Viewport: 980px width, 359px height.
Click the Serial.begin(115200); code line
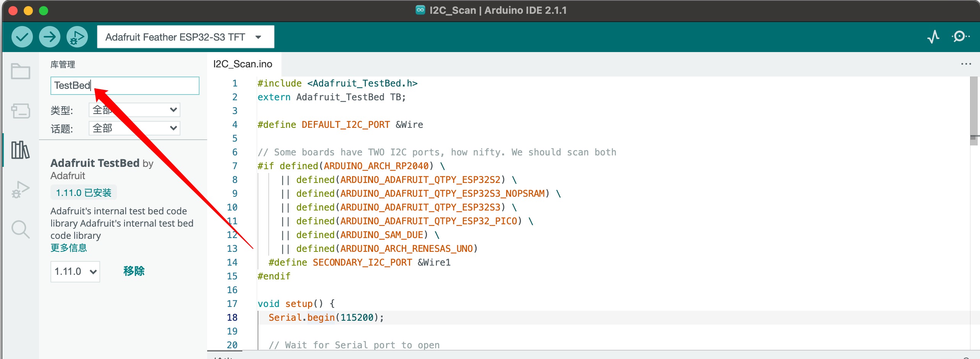click(x=326, y=318)
